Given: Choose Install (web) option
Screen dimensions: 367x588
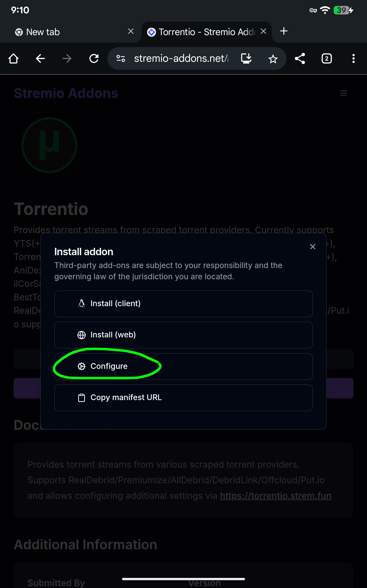Looking at the screenshot, I should (183, 335).
